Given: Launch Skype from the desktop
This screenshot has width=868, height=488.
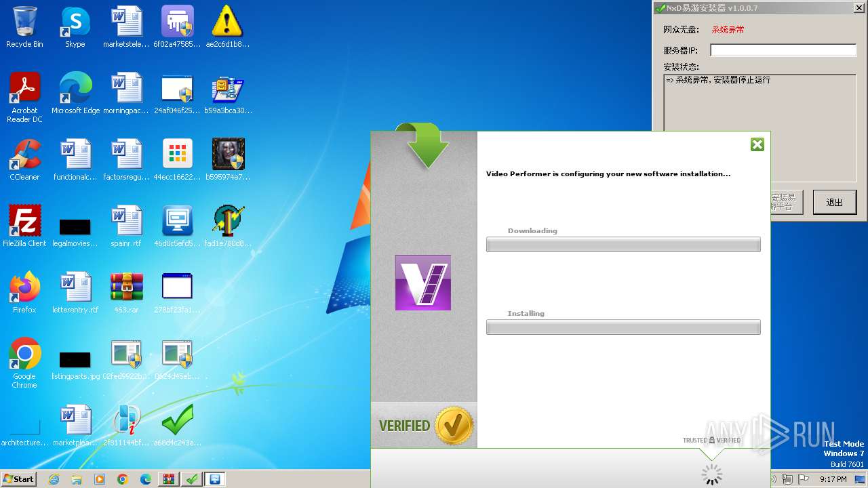Looking at the screenshot, I should (x=75, y=27).
